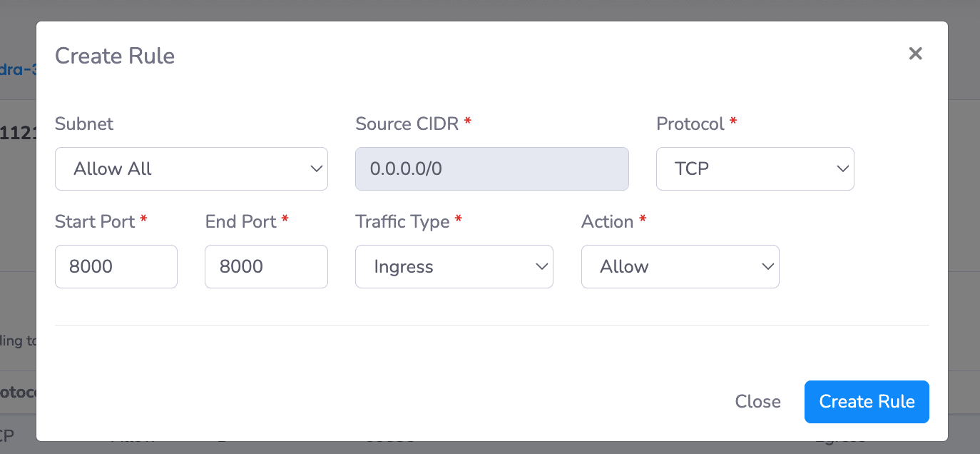
Task: Click the Protocol field label
Action: [x=690, y=123]
